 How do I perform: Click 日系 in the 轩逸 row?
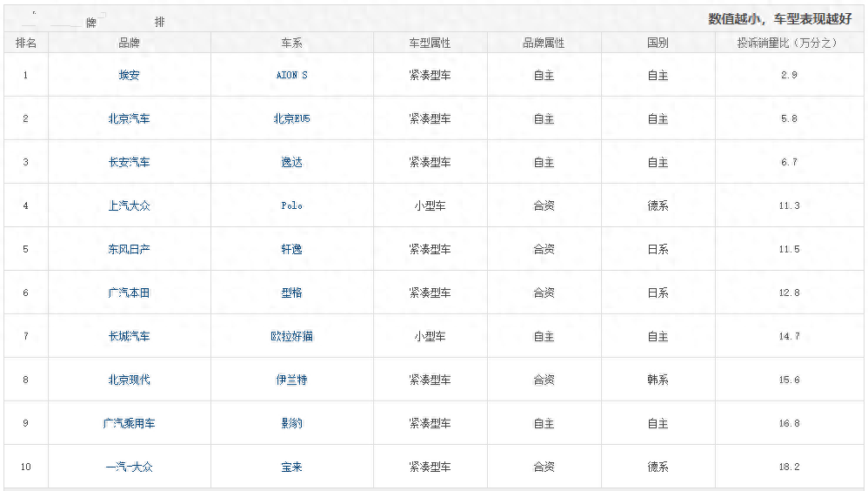coord(658,249)
